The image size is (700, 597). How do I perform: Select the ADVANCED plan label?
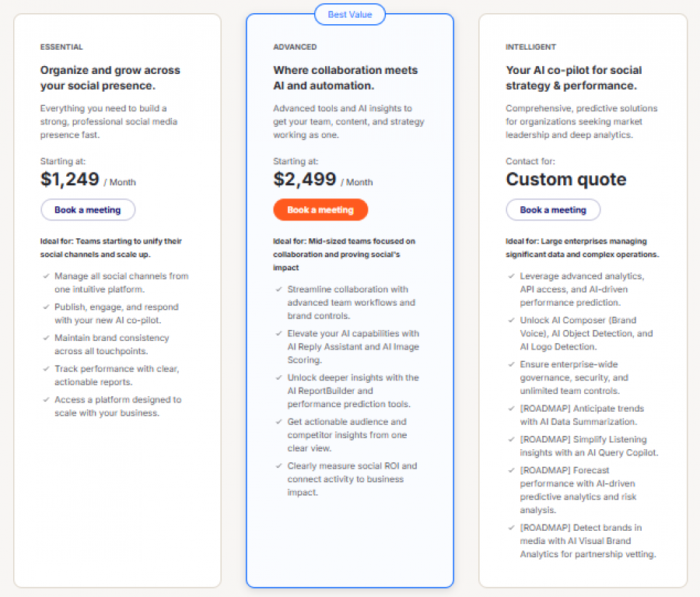[292, 47]
